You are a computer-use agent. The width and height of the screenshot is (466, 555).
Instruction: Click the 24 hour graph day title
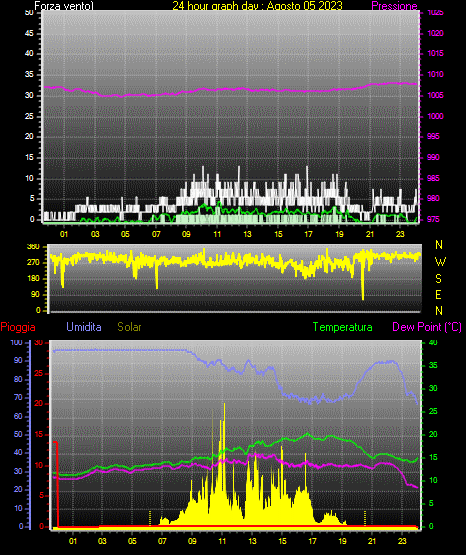click(257, 6)
